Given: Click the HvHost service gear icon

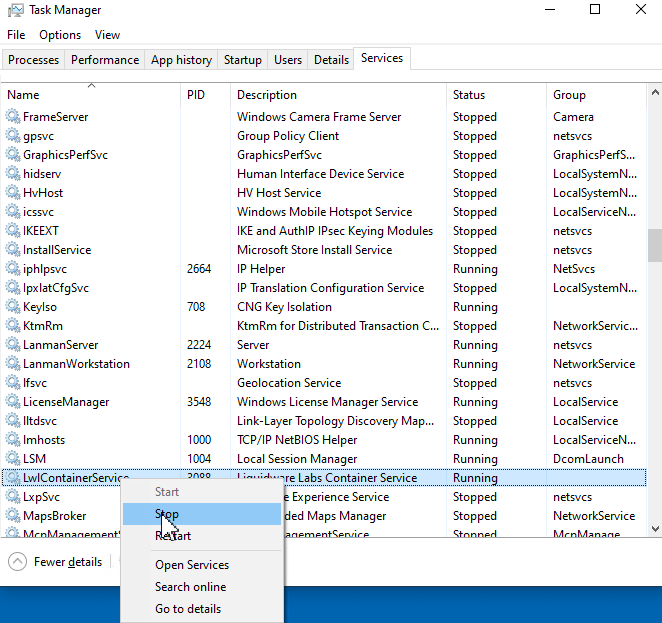Looking at the screenshot, I should pos(13,192).
